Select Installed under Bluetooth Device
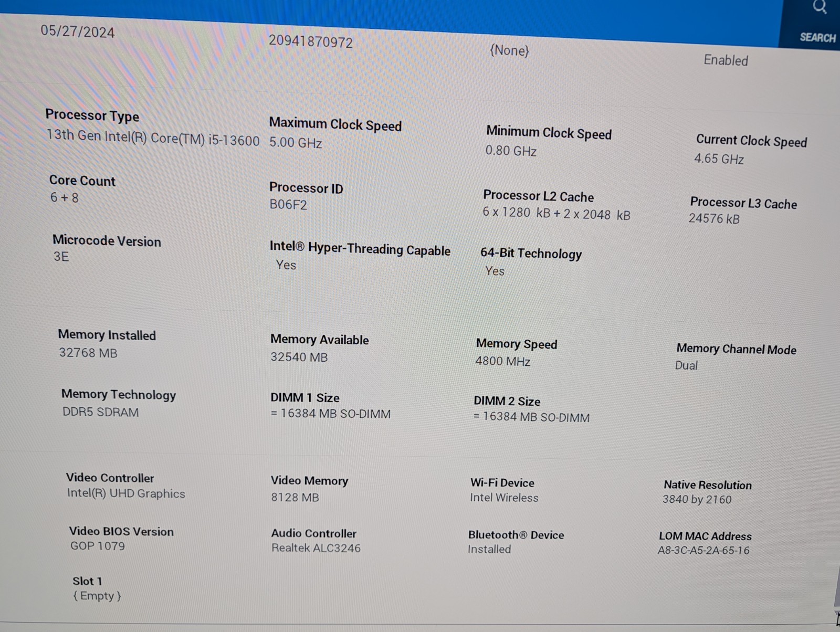 click(x=489, y=549)
